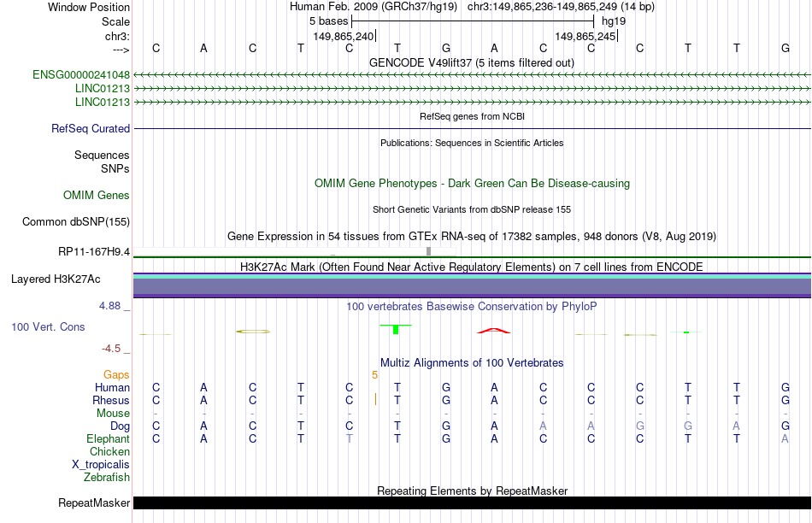Click the GTEx expression bar chart thumbnail
812x523 pixels.
295,251
